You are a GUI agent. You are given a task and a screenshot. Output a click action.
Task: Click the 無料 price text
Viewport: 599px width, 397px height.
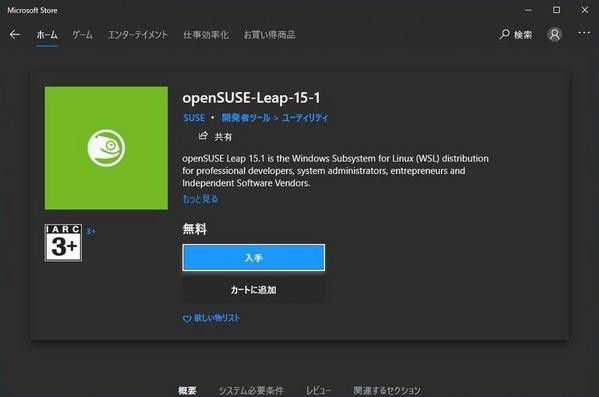[x=195, y=229]
